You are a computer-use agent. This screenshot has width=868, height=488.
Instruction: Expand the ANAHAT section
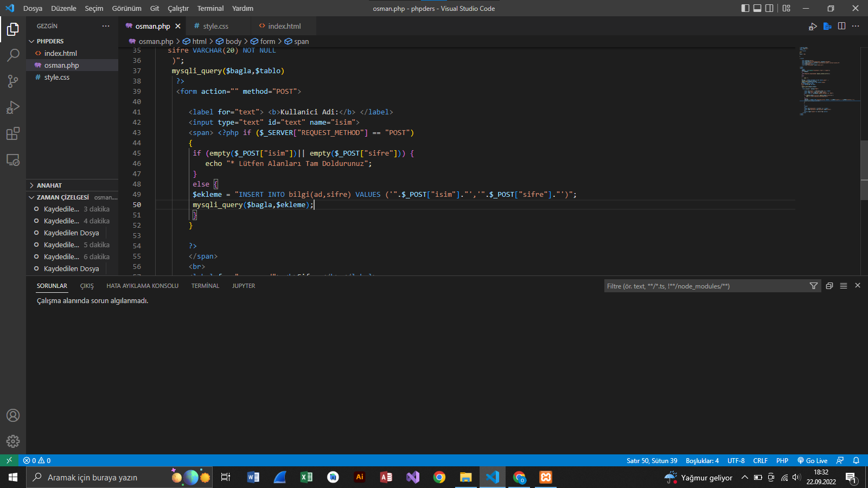[49, 185]
